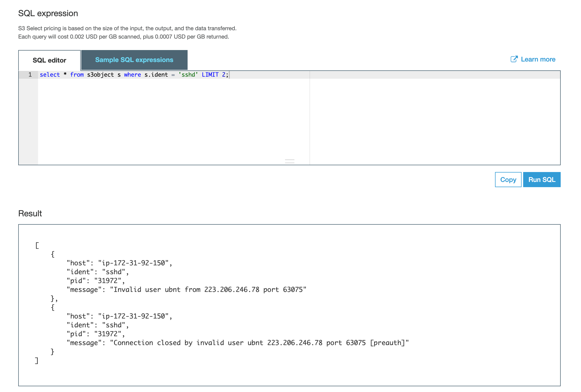Click the S3 Select pricing description line

pyautogui.click(x=127, y=28)
